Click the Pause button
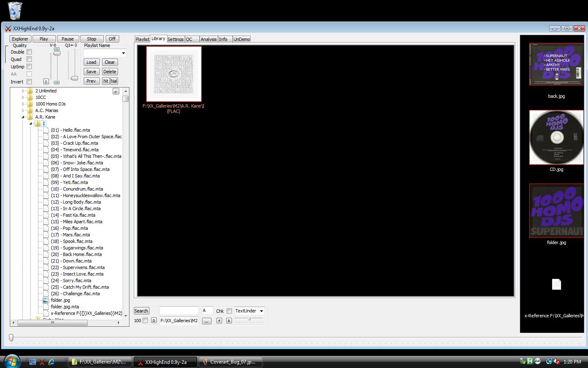This screenshot has height=368, width=588. tap(68, 39)
